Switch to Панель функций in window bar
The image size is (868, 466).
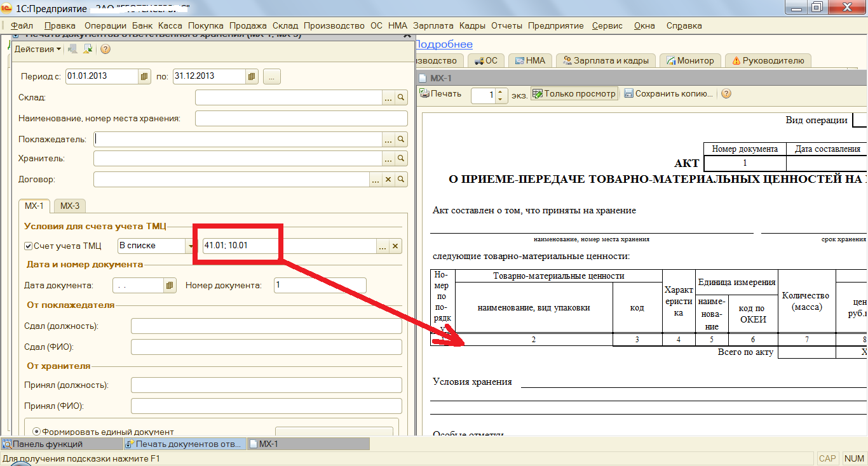[x=61, y=444]
